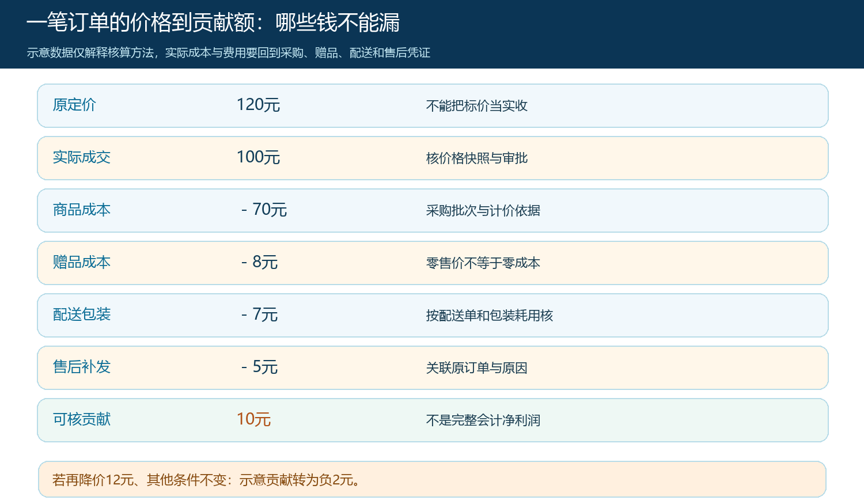This screenshot has height=504, width=864.
Task: Click the note 关联原订单与原因
Action: 477,368
